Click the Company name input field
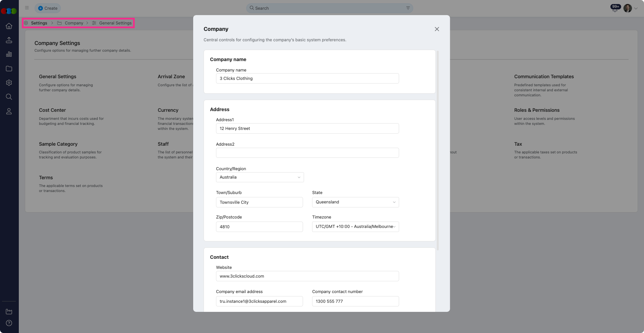 [x=307, y=79]
